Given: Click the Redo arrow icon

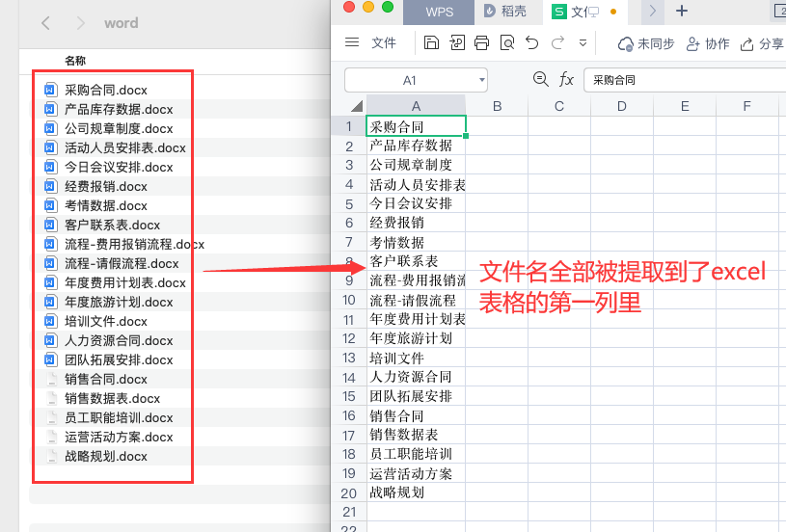Looking at the screenshot, I should pyautogui.click(x=557, y=43).
